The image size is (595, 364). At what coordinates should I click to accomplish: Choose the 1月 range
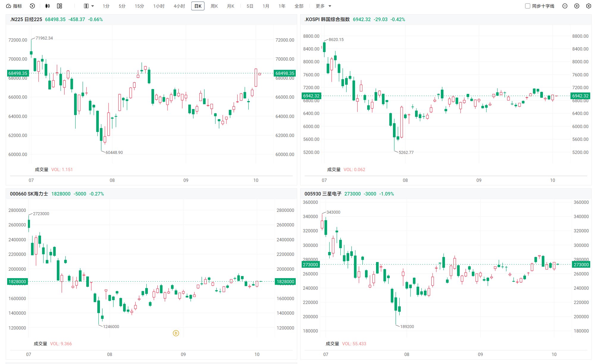(x=266, y=6)
